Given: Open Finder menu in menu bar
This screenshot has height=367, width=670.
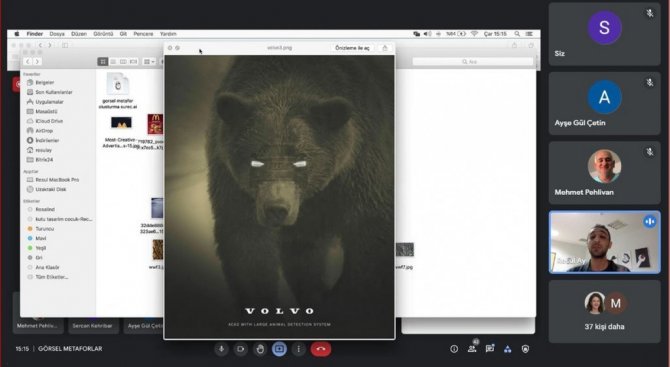Looking at the screenshot, I should tap(35, 34).
